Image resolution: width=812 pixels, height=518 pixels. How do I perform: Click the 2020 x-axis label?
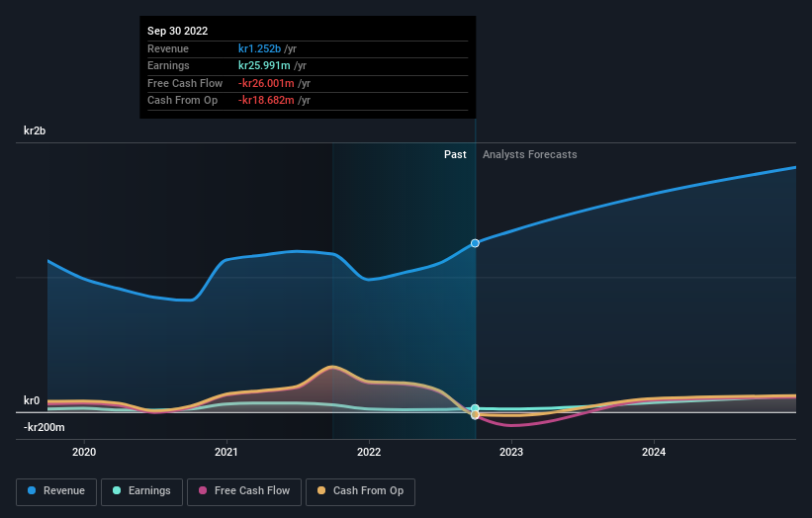84,453
